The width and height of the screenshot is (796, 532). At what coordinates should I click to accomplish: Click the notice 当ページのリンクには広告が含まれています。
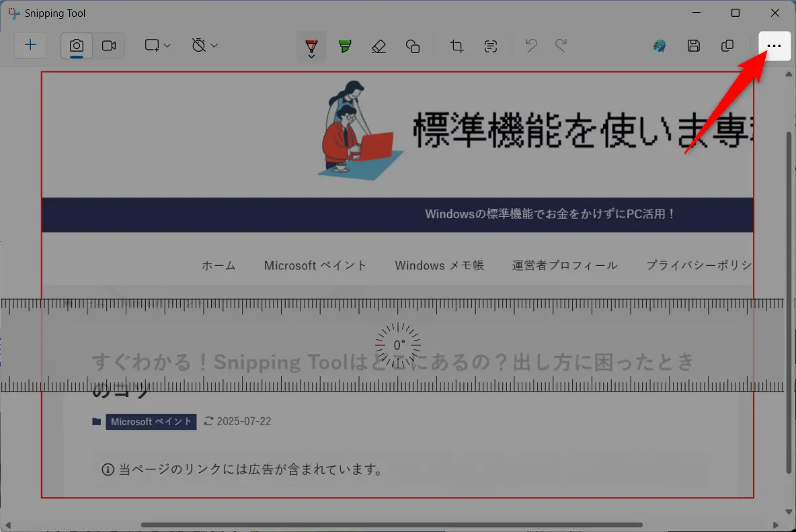[x=251, y=469]
